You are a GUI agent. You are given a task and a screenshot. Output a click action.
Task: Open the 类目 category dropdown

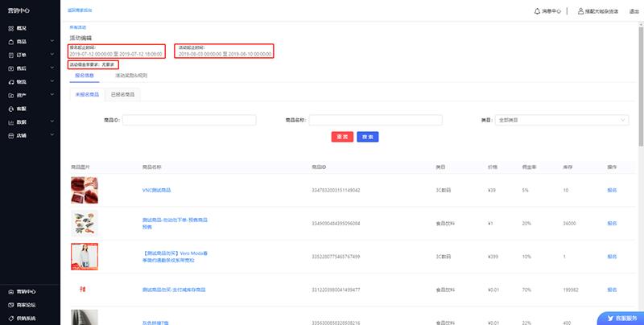tap(562, 120)
